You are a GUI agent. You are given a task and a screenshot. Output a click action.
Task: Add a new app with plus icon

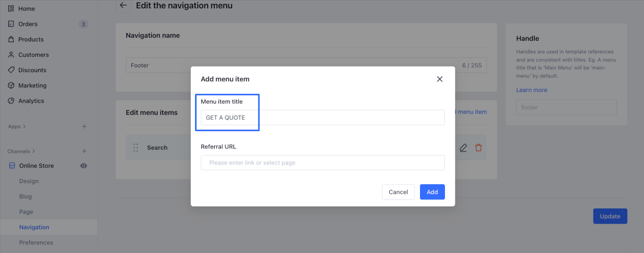pos(84,126)
